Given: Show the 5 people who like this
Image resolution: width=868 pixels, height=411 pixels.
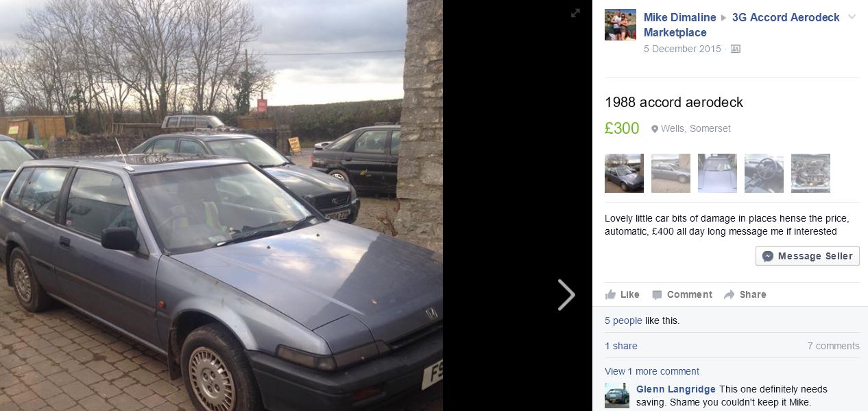Looking at the screenshot, I should click(x=623, y=320).
